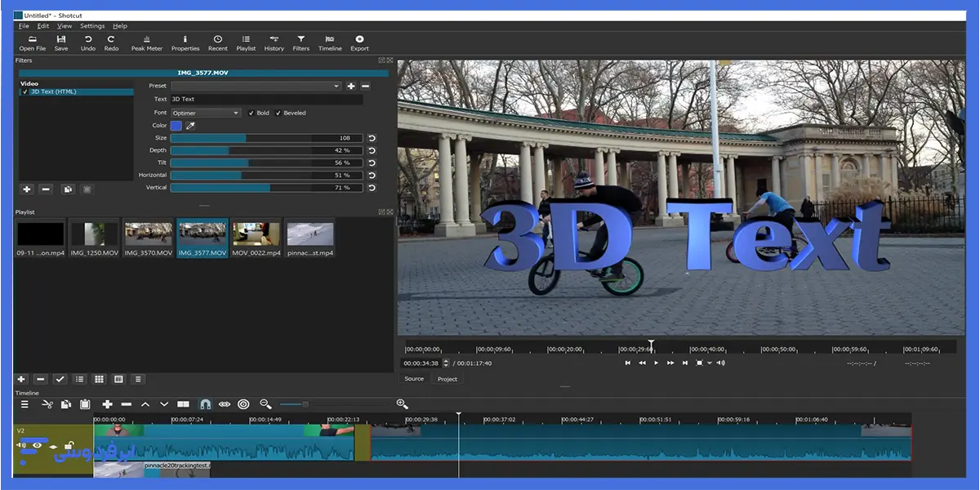This screenshot has height=490, width=980.
Task: Toggle the 3D Text (HTML) filter checkbox
Action: click(x=25, y=91)
